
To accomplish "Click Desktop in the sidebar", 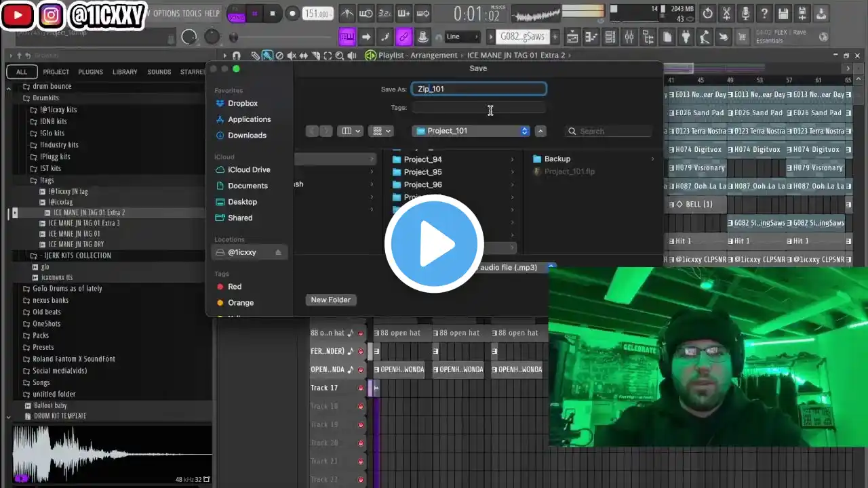I will [242, 201].
